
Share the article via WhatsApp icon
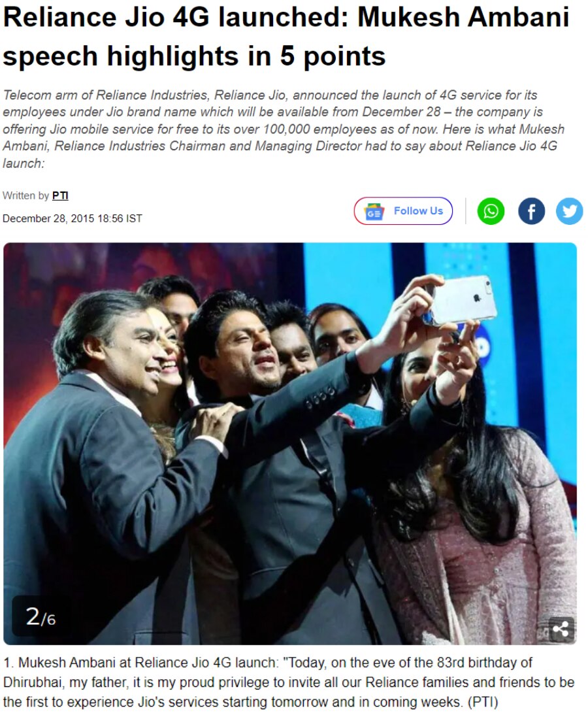[x=491, y=211]
